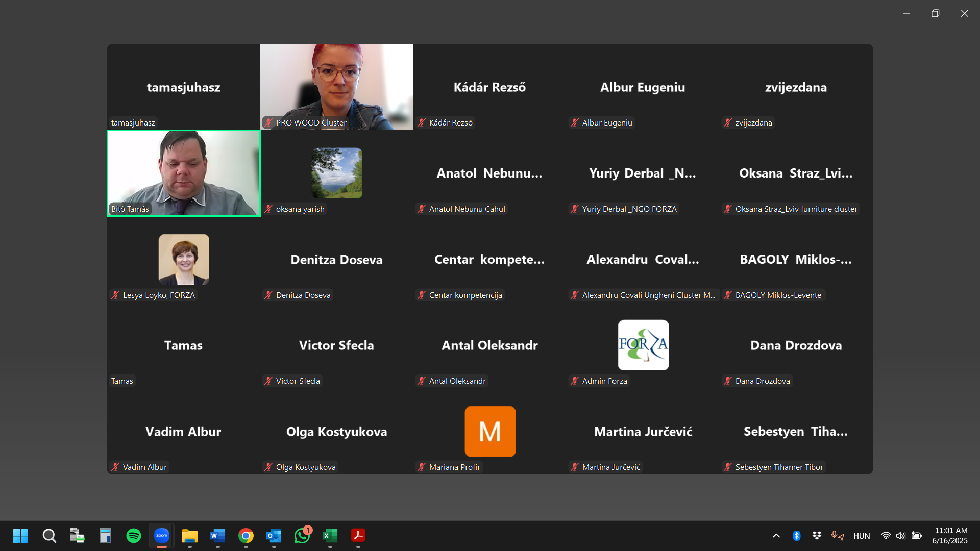Click the Zoom taskbar icon

162,536
